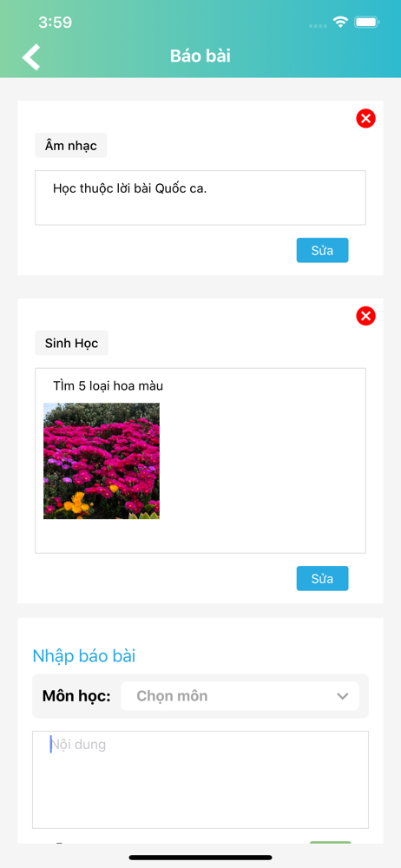This screenshot has width=401, height=868.
Task: Tap the cellular signal dots
Action: (x=318, y=26)
